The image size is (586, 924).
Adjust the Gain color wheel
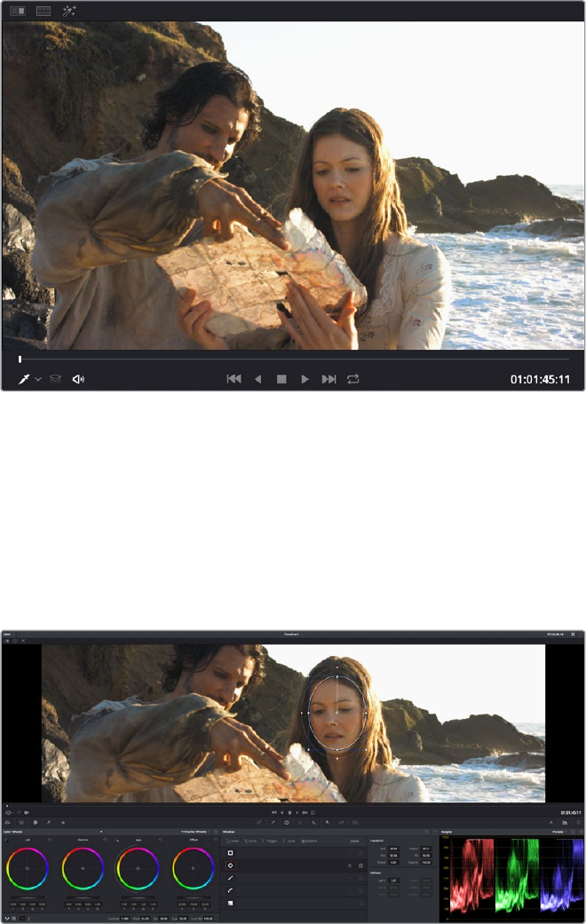[138, 868]
